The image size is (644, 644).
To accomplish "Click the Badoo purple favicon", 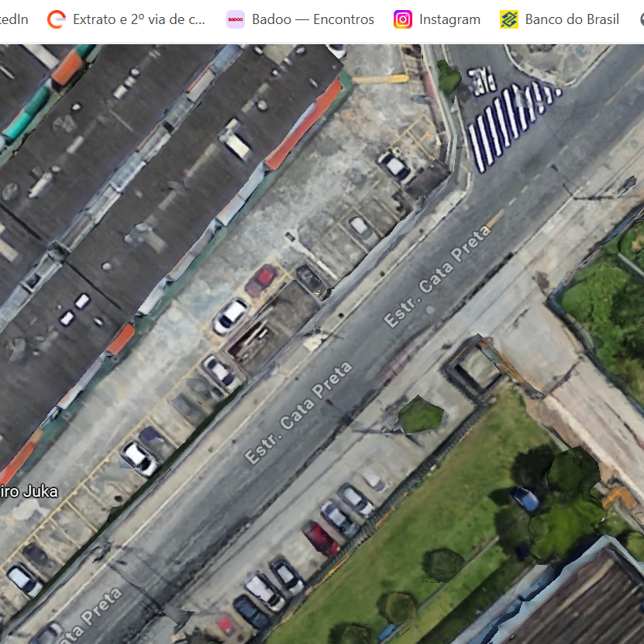I will [236, 19].
